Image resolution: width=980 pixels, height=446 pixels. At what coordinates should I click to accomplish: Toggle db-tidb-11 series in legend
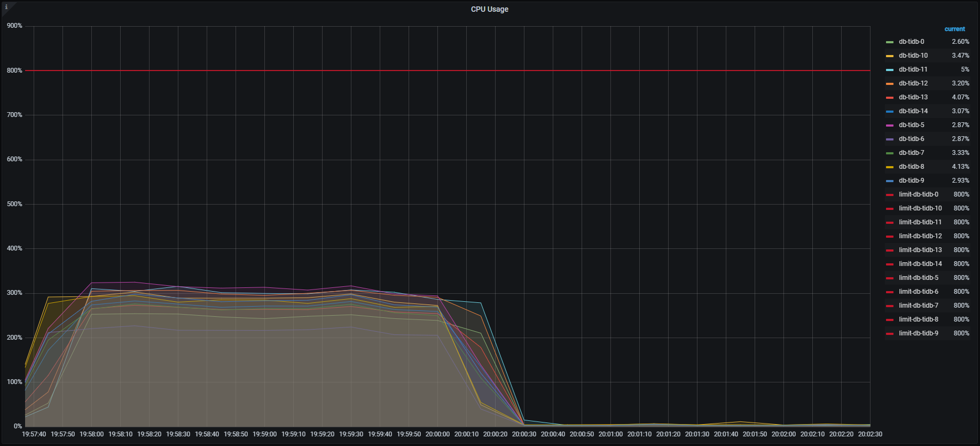[x=913, y=69]
